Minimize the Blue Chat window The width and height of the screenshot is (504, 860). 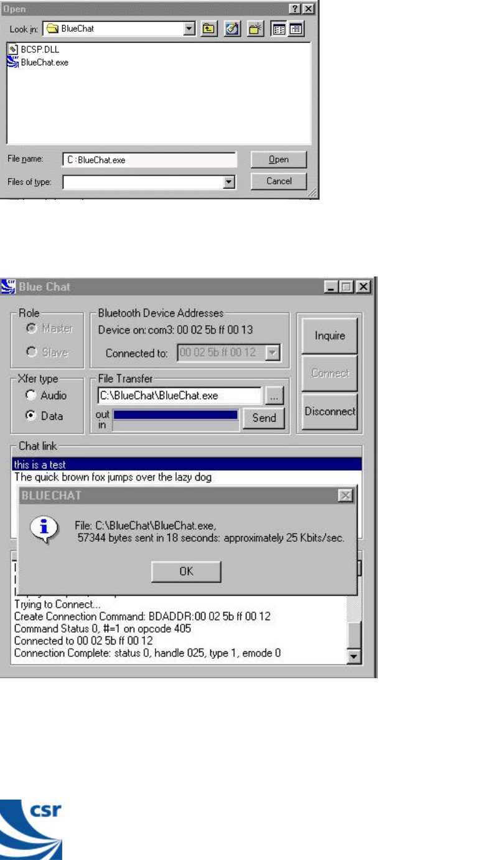coord(331,287)
